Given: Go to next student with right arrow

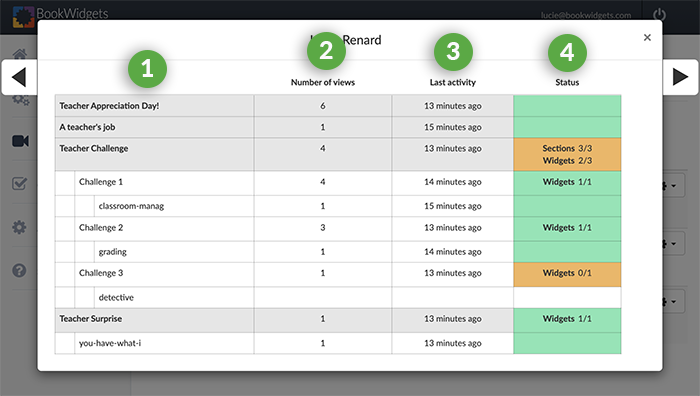Looking at the screenshot, I should pyautogui.click(x=680, y=77).
